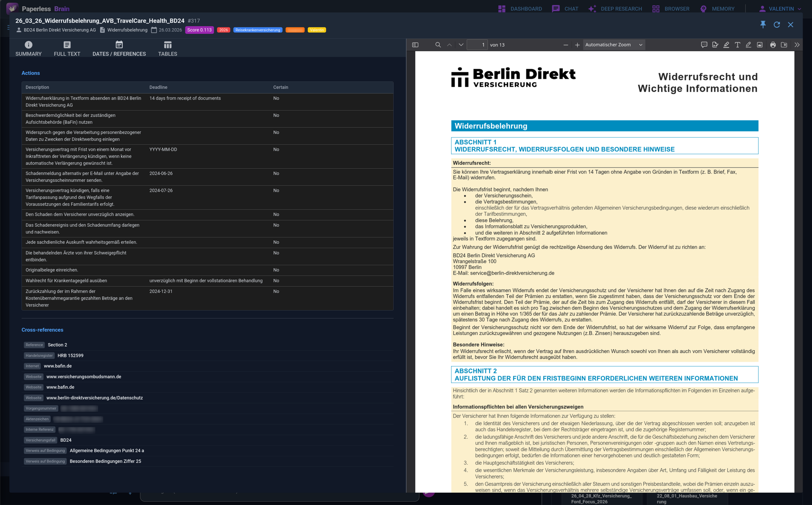Go to previous PDF page
Viewport: 812px width, 505px height.
(449, 45)
